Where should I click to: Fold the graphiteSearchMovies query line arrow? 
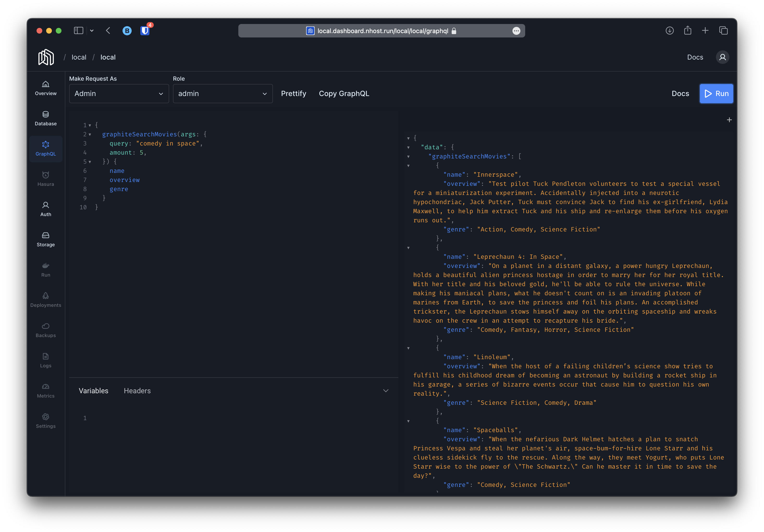click(90, 134)
